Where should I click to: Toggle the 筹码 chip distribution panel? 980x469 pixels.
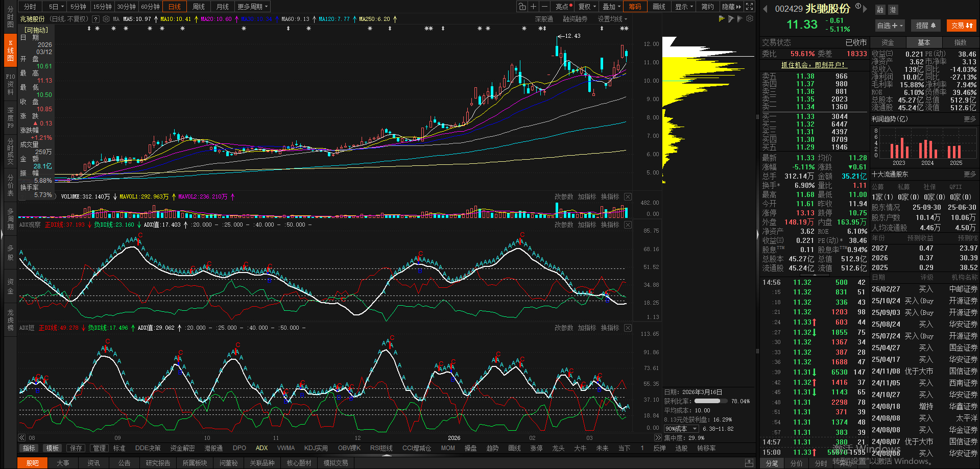635,7
